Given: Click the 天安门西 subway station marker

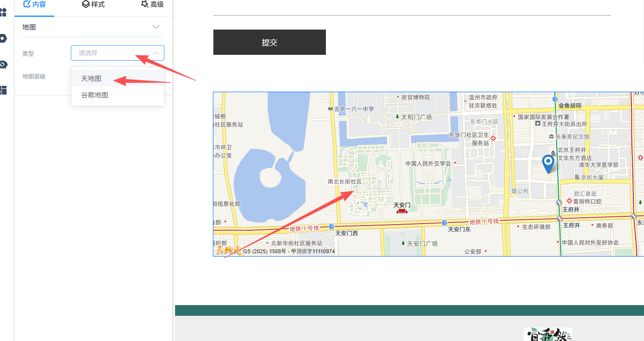Looking at the screenshot, I should point(331,227).
